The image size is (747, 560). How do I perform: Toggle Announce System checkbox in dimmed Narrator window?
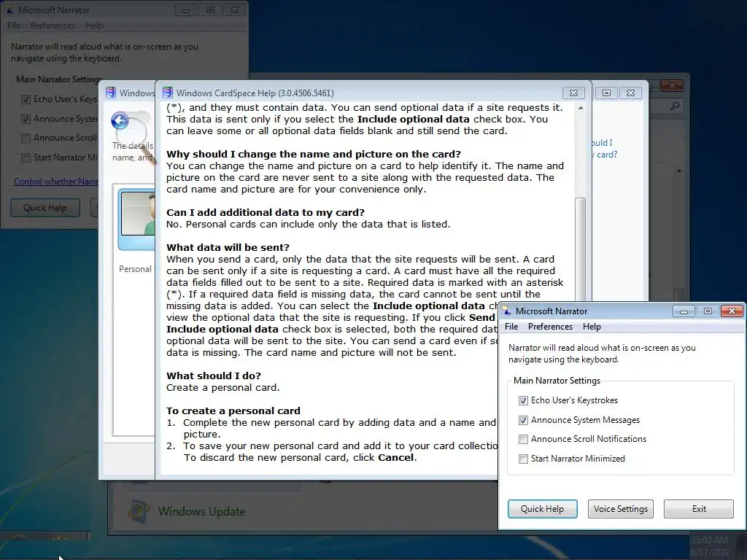[26, 119]
